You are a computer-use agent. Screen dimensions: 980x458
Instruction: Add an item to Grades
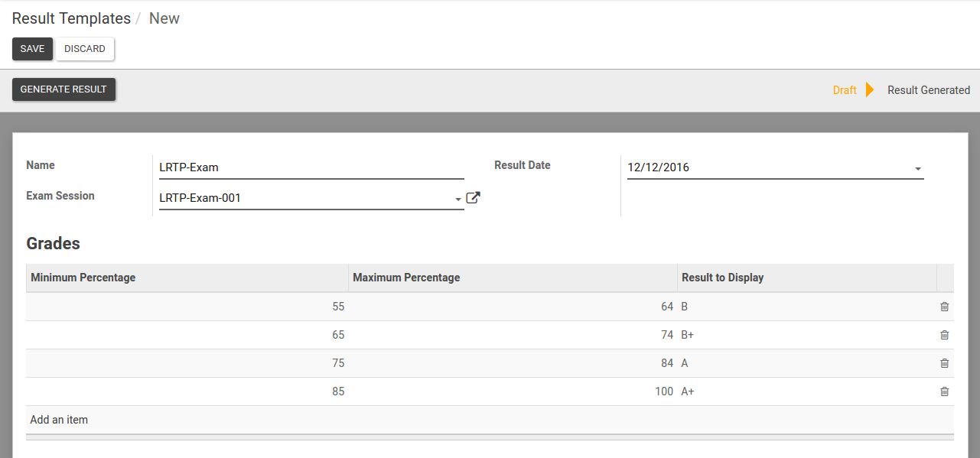click(59, 420)
